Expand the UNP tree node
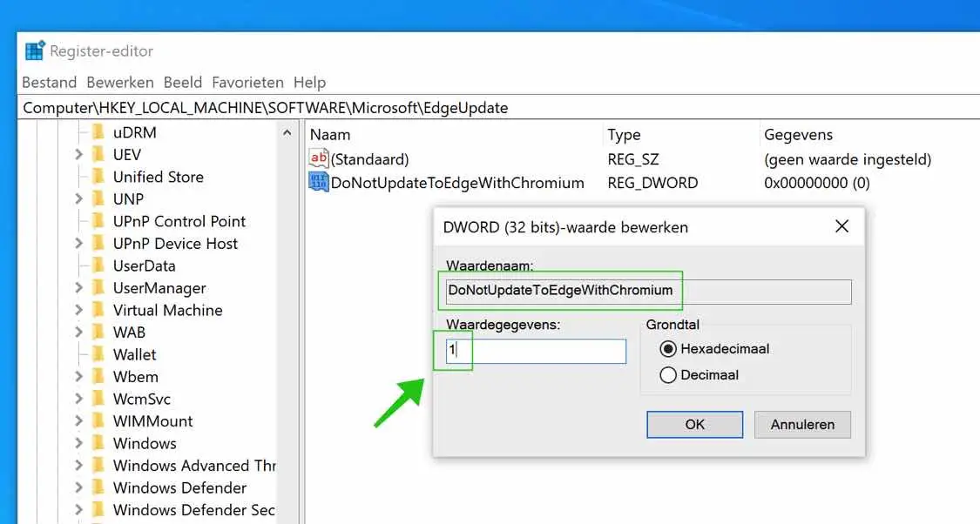980x524 pixels. (x=78, y=198)
